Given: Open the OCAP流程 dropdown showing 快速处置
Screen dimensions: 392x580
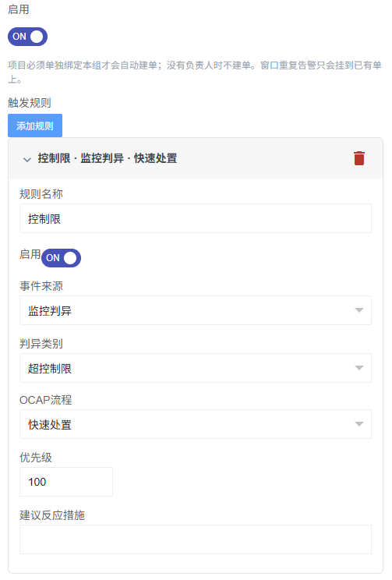Looking at the screenshot, I should (x=196, y=424).
